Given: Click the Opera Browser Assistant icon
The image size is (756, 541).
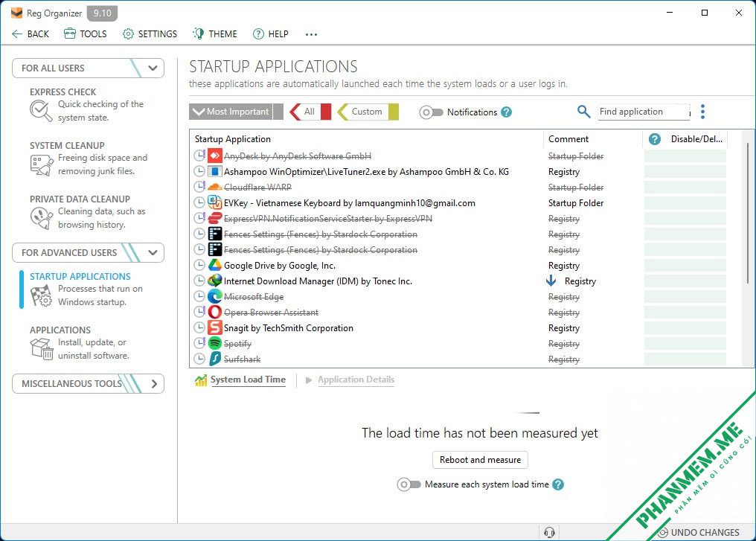Looking at the screenshot, I should (x=214, y=312).
